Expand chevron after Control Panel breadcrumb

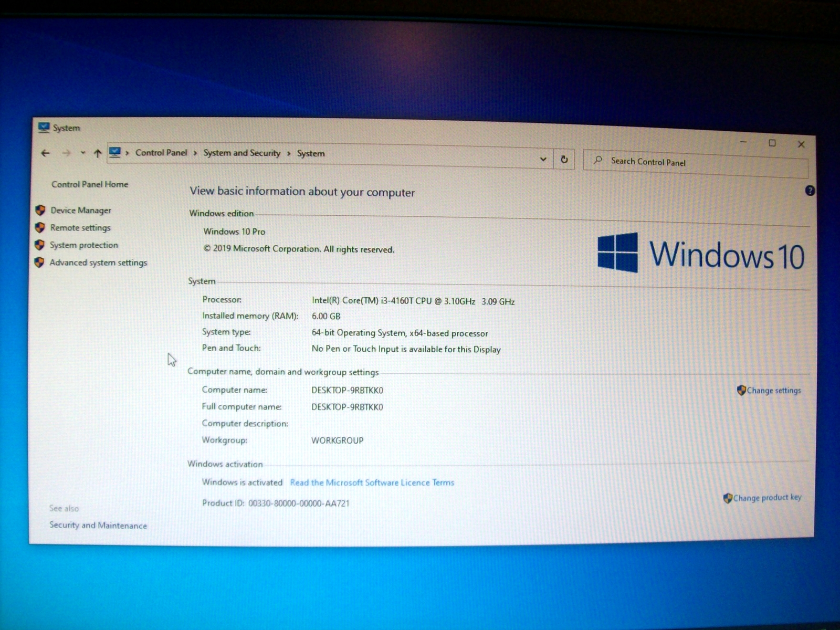195,153
